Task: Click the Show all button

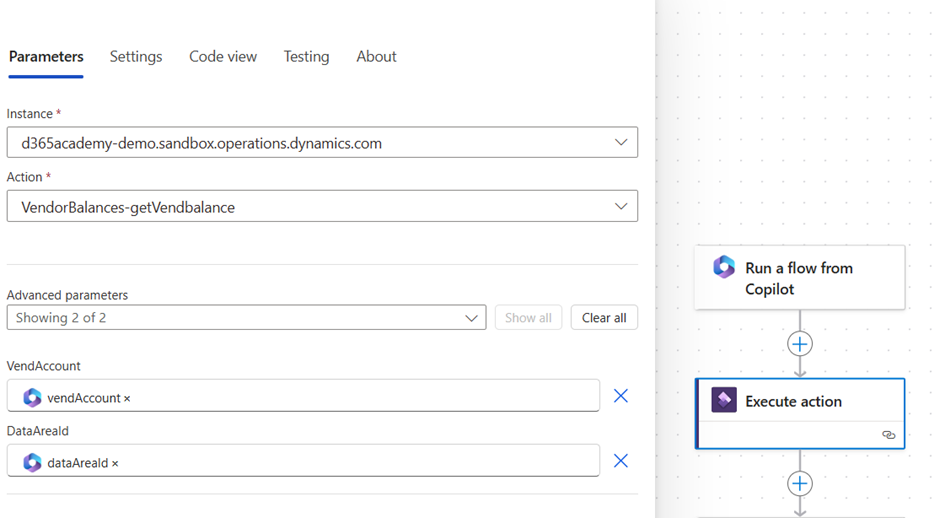Action: click(x=528, y=318)
